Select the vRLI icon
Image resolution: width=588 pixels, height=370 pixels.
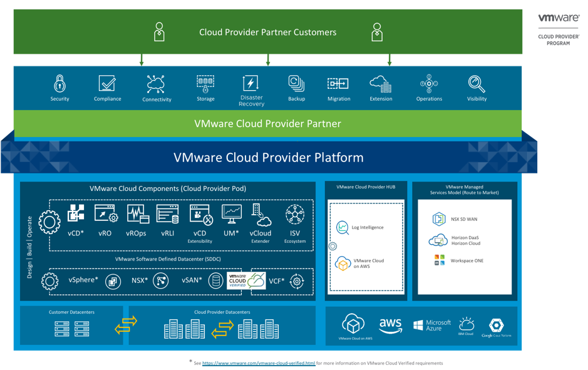[167, 213]
